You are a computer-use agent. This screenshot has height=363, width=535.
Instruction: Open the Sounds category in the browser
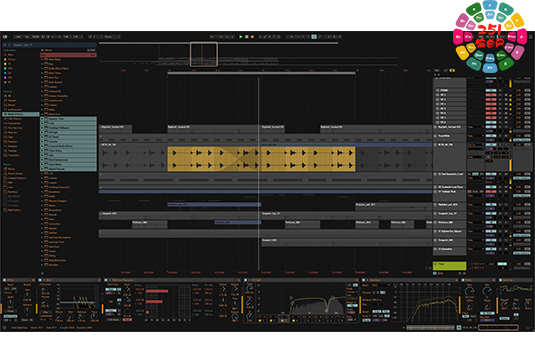[10, 100]
